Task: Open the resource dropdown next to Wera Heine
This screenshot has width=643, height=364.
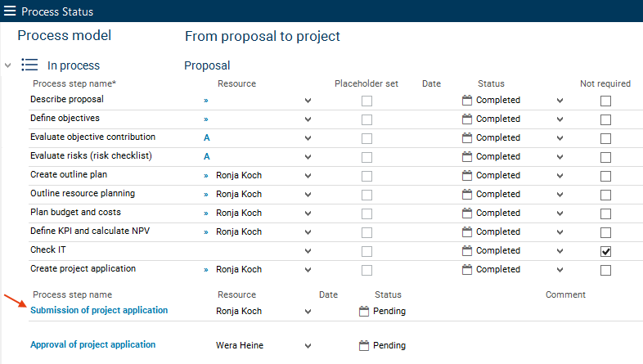Action: coord(308,346)
